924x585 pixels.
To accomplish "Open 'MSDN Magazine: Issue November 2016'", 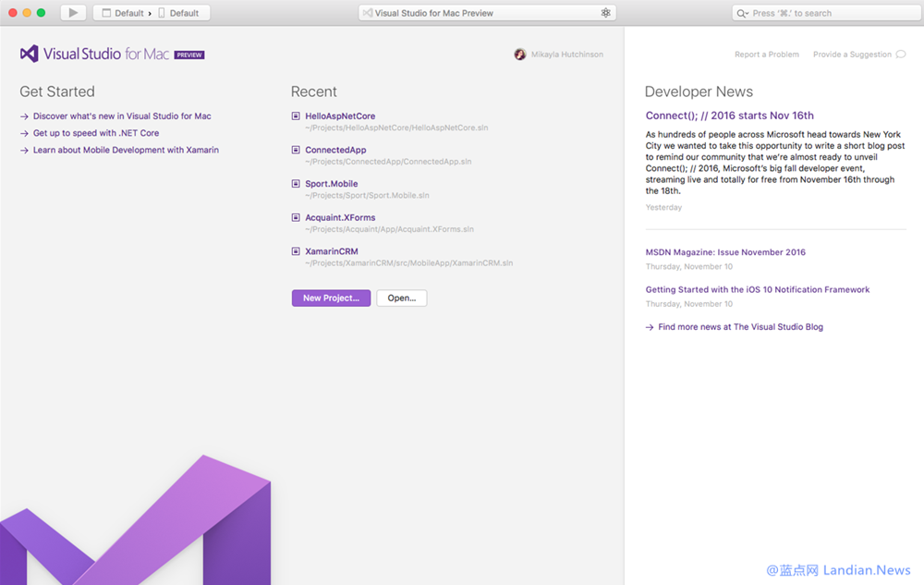I will tap(724, 251).
